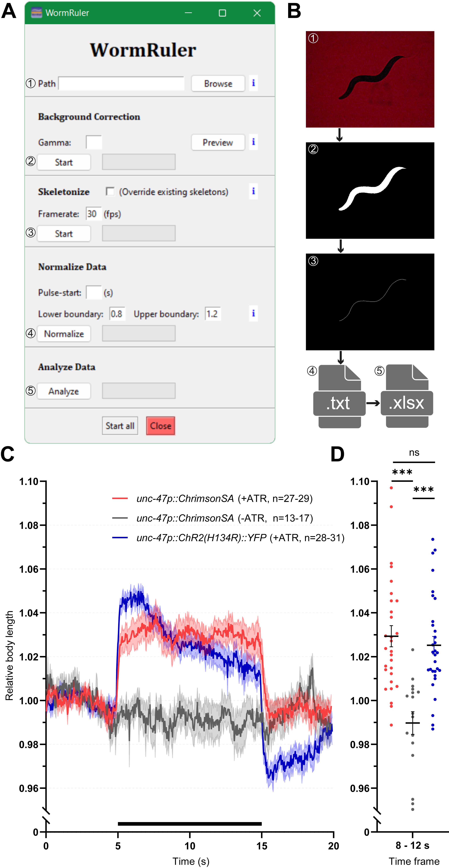Click the Start all button

(120, 426)
